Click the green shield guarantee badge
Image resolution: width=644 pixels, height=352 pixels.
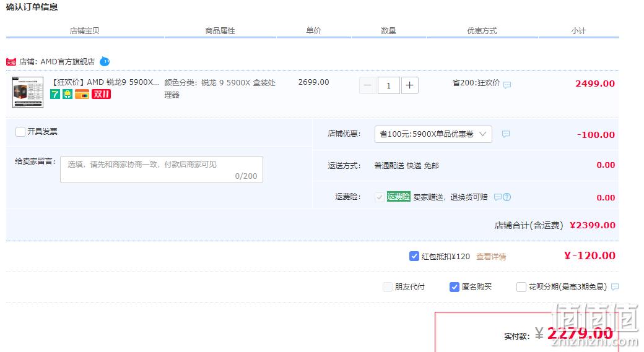pos(67,95)
